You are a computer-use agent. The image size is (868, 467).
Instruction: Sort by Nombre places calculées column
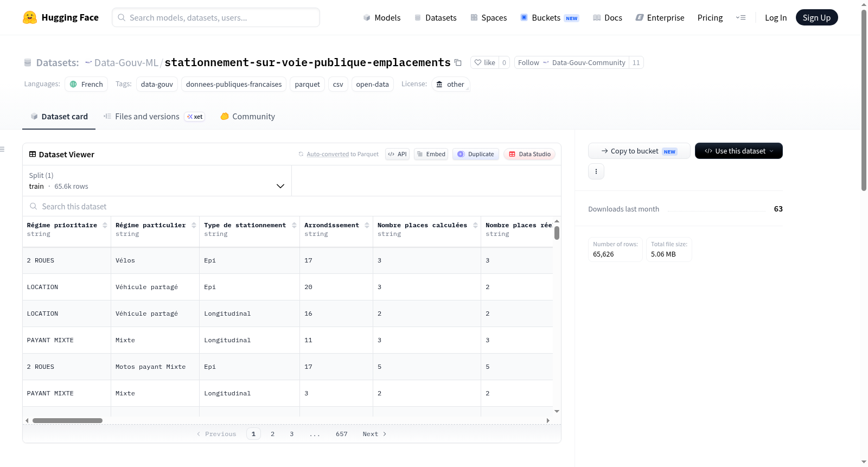tap(475, 225)
